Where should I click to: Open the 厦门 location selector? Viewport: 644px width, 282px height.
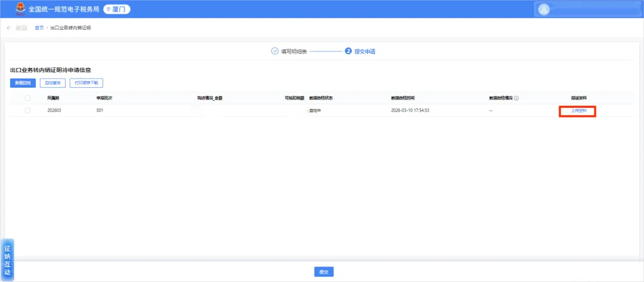117,9
